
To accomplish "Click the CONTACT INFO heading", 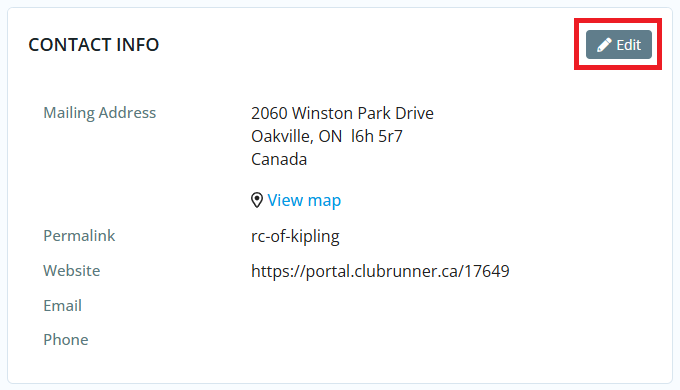I will point(94,45).
